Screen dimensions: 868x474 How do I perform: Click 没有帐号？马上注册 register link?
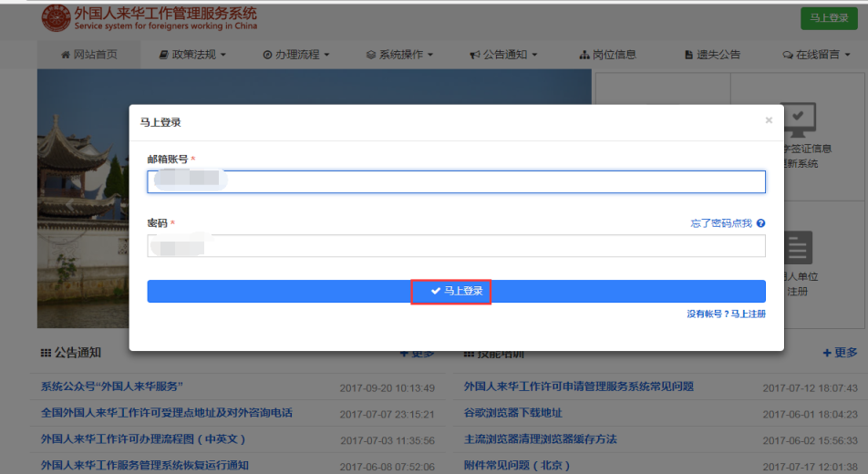pyautogui.click(x=726, y=314)
